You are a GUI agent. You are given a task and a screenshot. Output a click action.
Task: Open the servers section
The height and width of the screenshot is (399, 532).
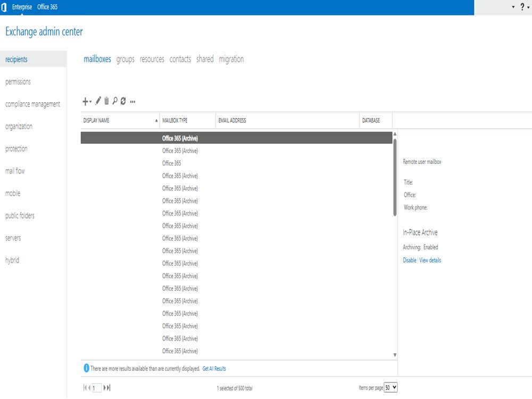13,238
